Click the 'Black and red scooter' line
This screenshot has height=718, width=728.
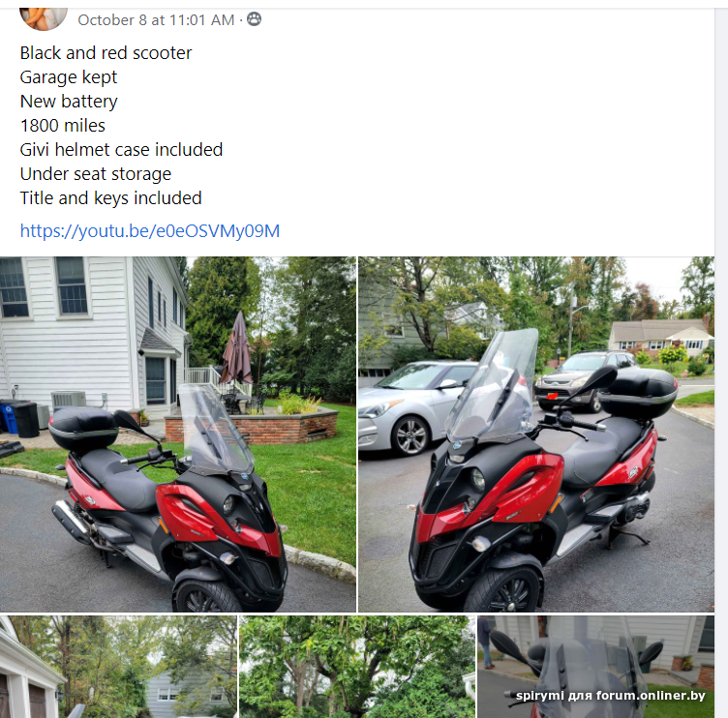106,53
